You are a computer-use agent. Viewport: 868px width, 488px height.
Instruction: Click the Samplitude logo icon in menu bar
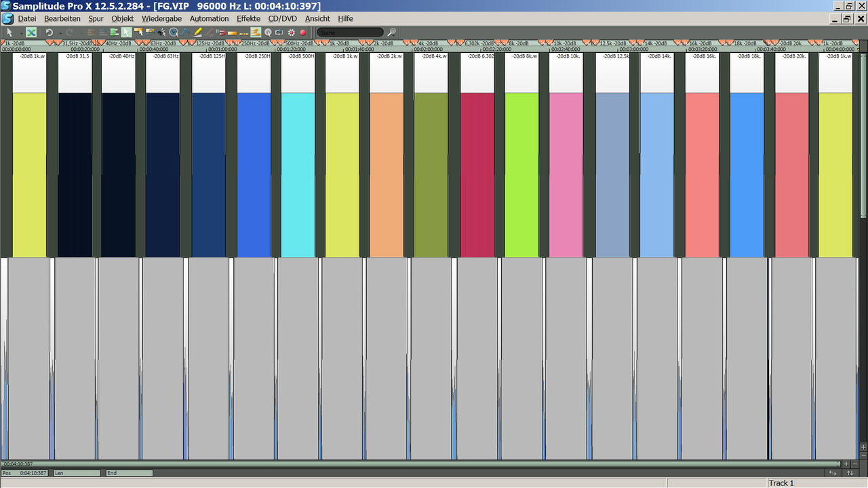(x=7, y=18)
